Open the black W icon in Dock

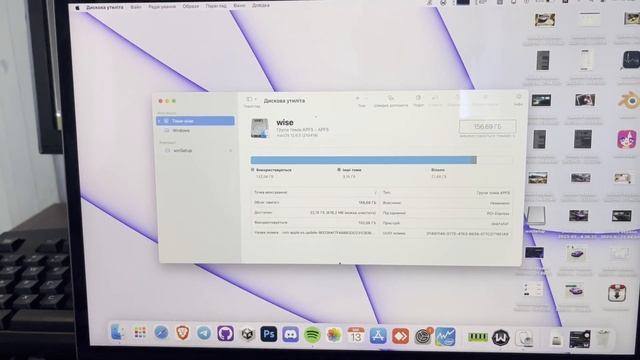point(500,338)
